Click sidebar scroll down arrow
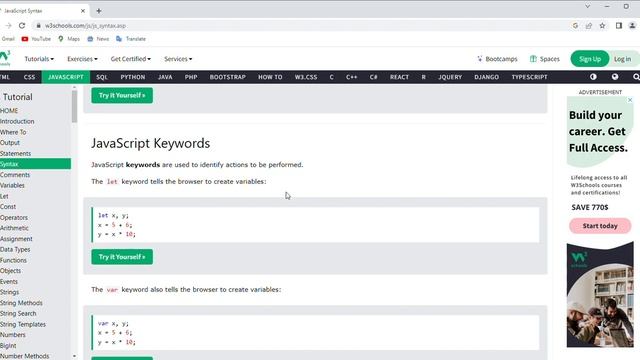Viewport: 640px width, 360px height. (74, 356)
